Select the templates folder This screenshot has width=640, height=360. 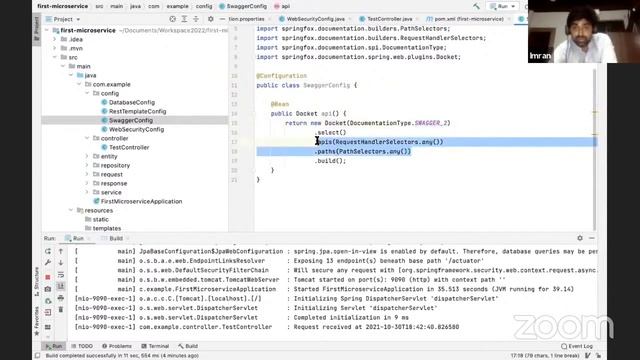(107, 228)
